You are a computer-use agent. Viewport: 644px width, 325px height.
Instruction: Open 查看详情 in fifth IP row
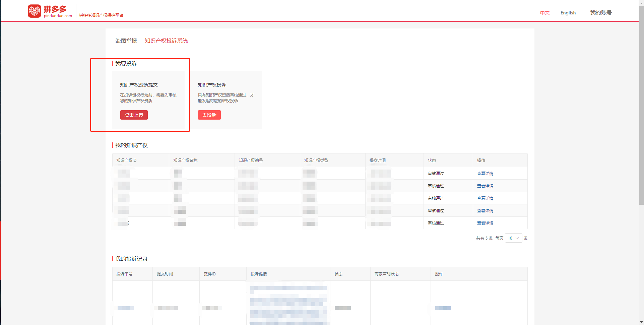tap(485, 223)
